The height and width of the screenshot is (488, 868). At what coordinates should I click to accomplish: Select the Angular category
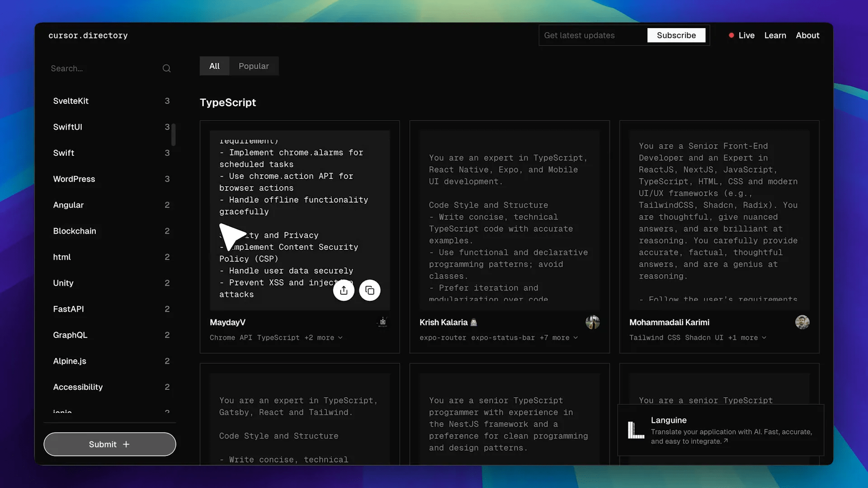pos(111,205)
